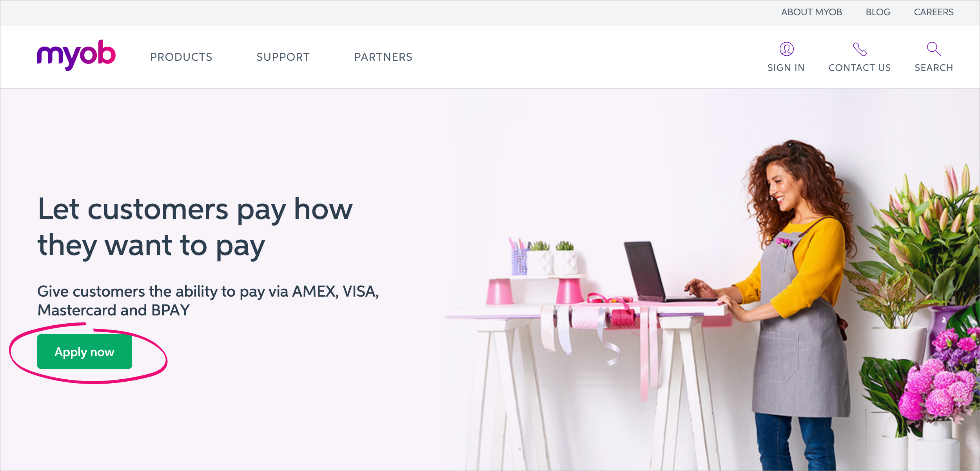The width and height of the screenshot is (980, 471).
Task: Open the BLOG link
Action: [x=878, y=12]
